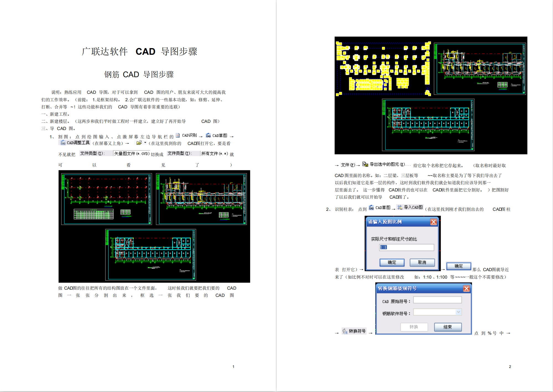Image resolution: width=553 pixels, height=392 pixels.
Task: Click page number 2 at the bottom
Action: (510, 367)
